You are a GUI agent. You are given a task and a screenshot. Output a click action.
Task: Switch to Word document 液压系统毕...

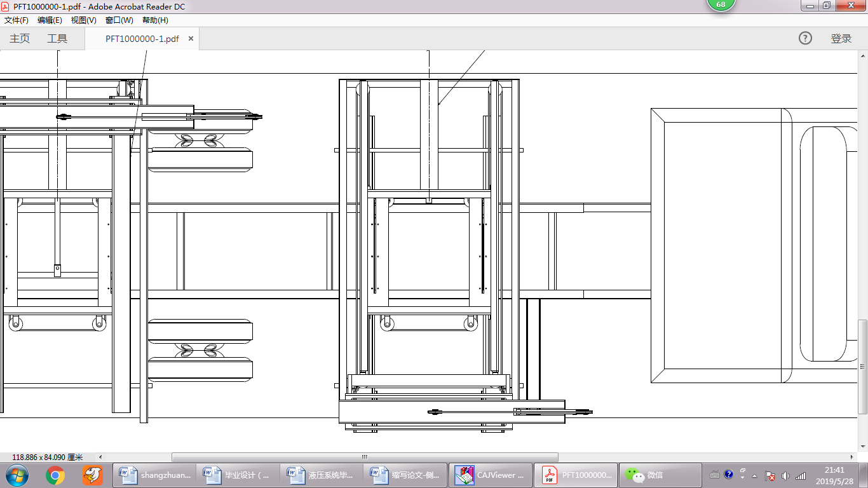pos(322,475)
